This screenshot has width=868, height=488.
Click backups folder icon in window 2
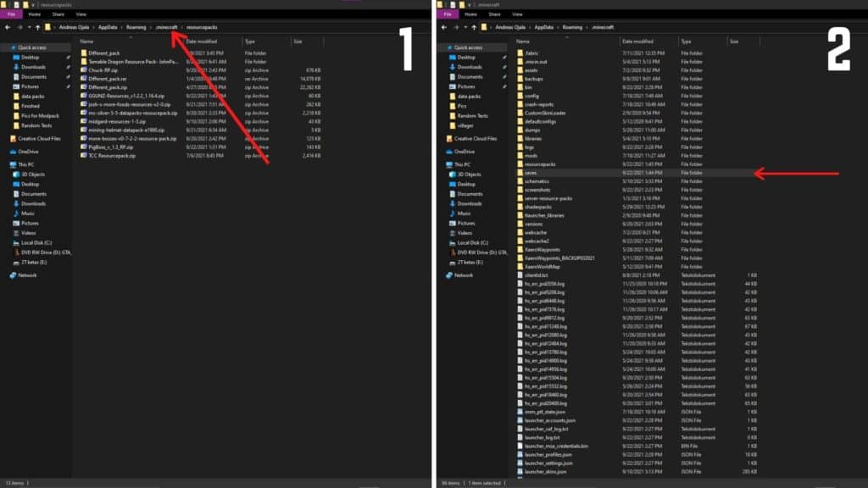pyautogui.click(x=520, y=79)
